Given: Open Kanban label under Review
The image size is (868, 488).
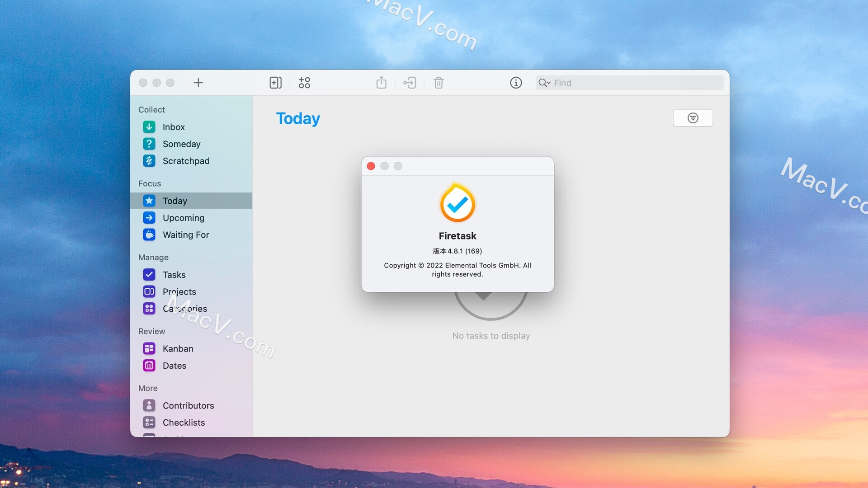Looking at the screenshot, I should tap(178, 348).
